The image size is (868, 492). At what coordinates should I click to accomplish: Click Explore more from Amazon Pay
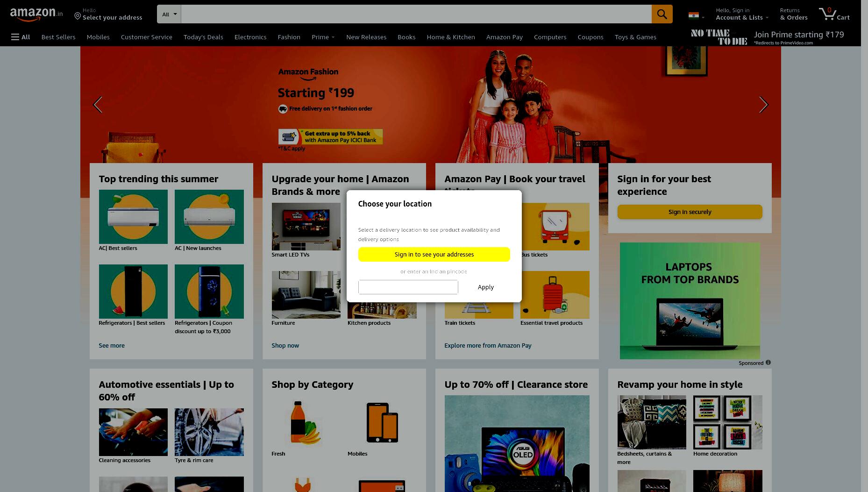click(488, 345)
